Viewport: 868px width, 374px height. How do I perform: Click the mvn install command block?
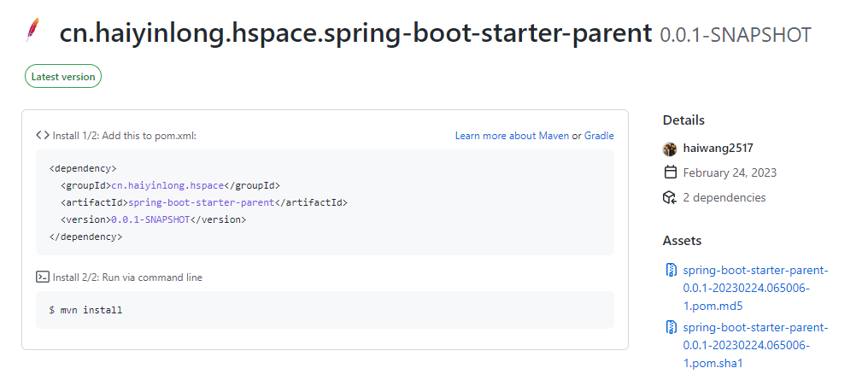coord(325,310)
